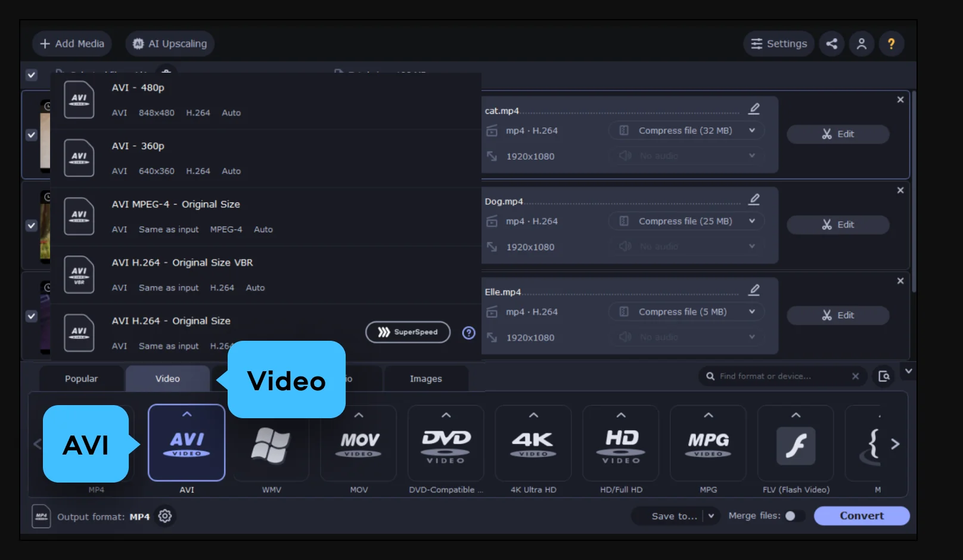Start conversion with Convert button
Viewport: 963px width, 560px height.
[x=862, y=516]
